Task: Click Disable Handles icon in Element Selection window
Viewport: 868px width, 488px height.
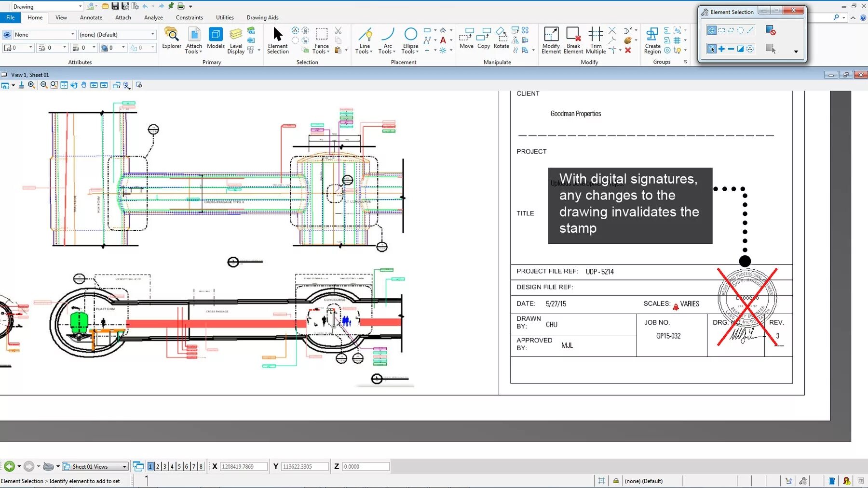Action: click(x=771, y=30)
